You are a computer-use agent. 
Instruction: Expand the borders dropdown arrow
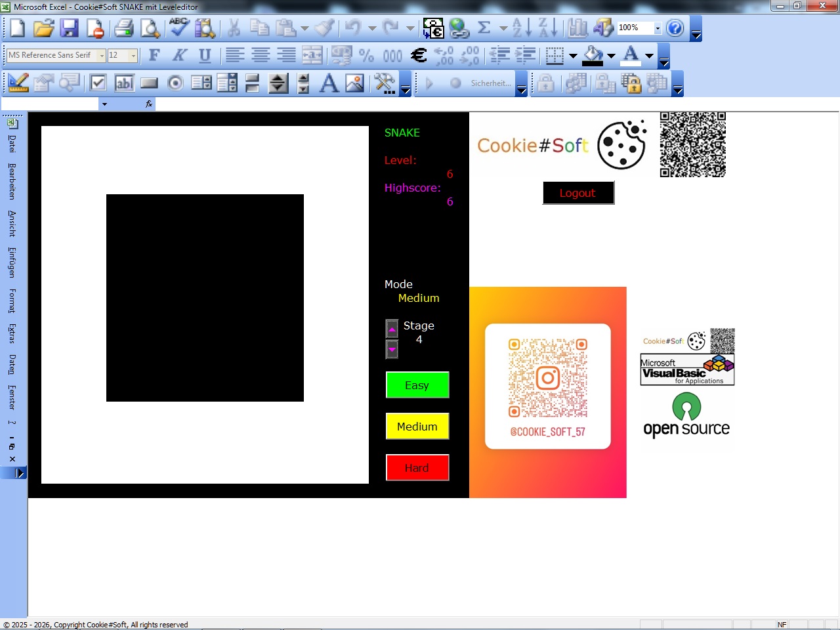click(x=573, y=56)
